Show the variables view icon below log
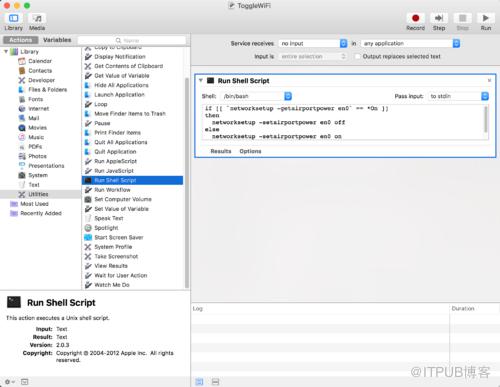Viewport: 500px width, 387px height. (x=215, y=382)
